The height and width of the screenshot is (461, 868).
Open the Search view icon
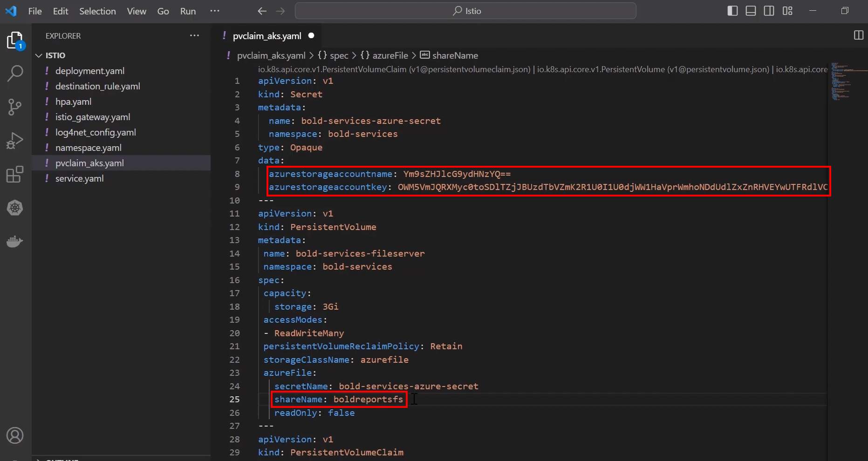pyautogui.click(x=15, y=73)
